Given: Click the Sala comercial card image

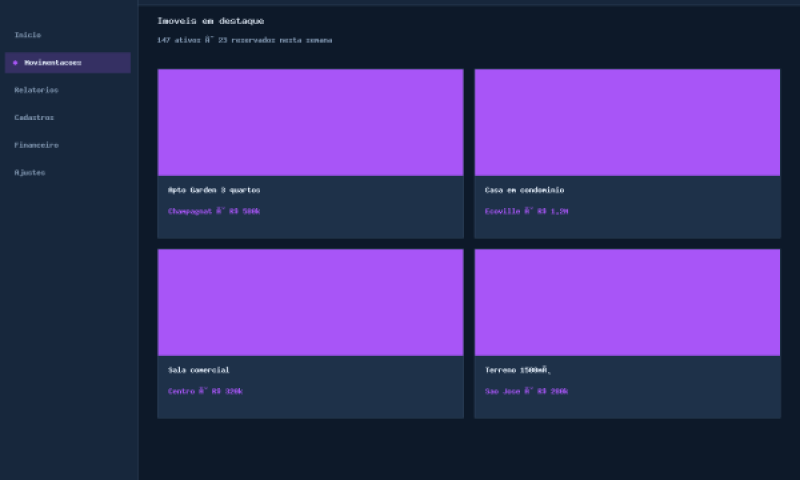Looking at the screenshot, I should click(311, 302).
